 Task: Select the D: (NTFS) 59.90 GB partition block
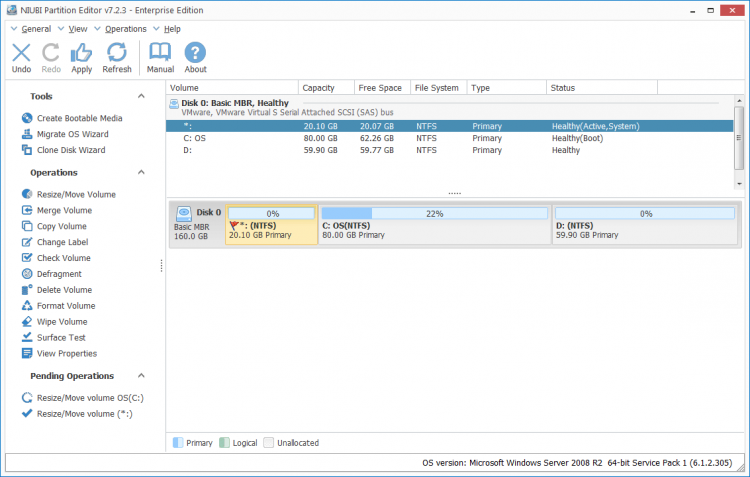click(645, 225)
